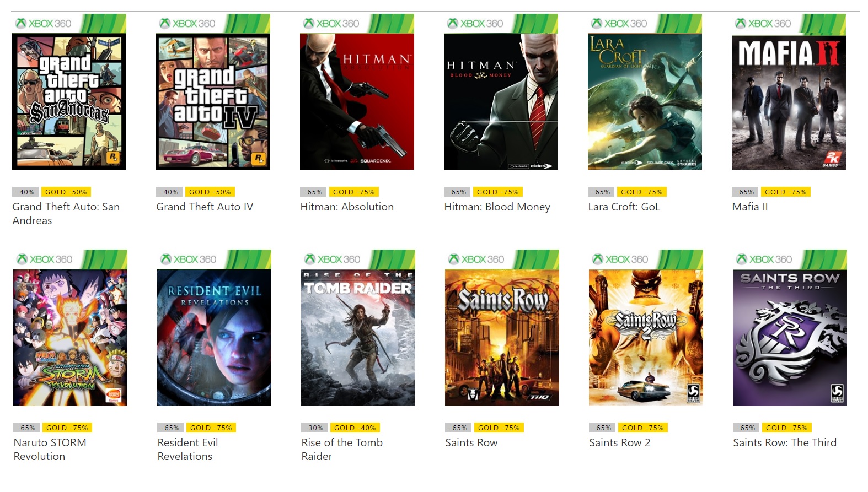Open Rise of the Tomb Raider cover

point(358,337)
